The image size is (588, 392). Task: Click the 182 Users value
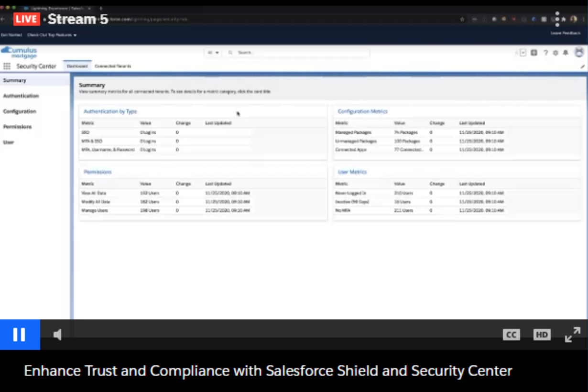150,202
